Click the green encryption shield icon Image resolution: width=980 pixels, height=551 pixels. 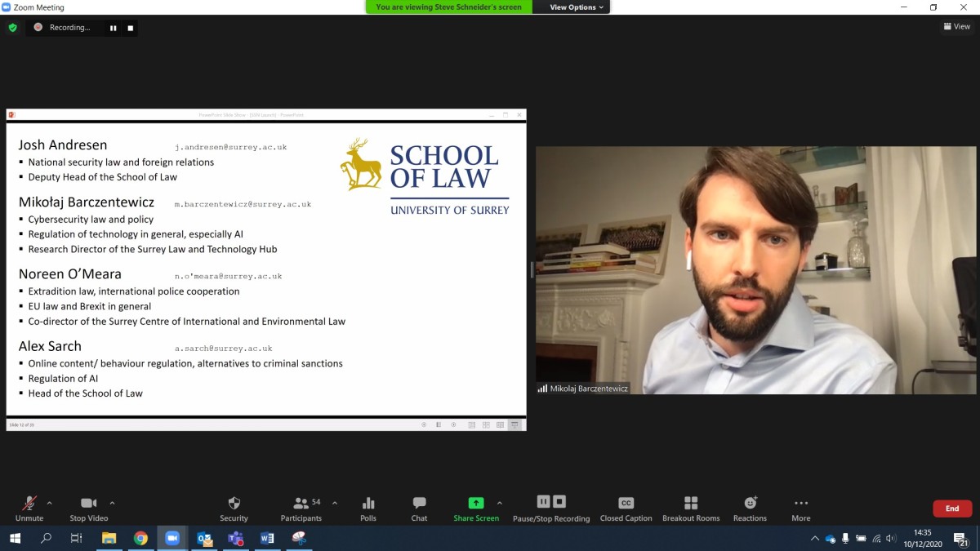click(12, 28)
